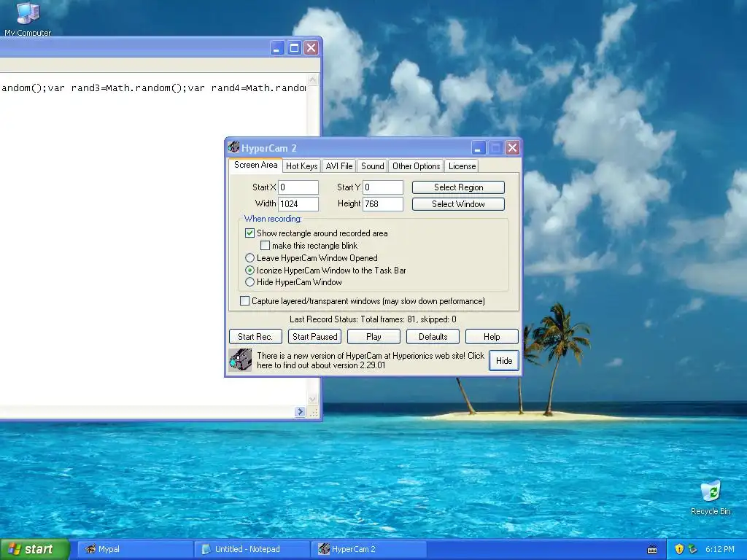The height and width of the screenshot is (560, 747).
Task: Open HyperCam Help
Action: point(492,337)
